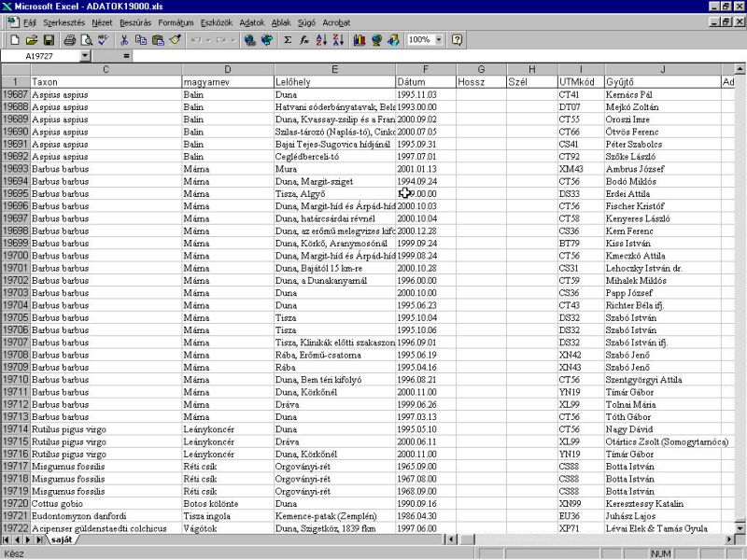The width and height of the screenshot is (747, 560).
Task: Expand the Name Box dropdown
Action: 85,56
